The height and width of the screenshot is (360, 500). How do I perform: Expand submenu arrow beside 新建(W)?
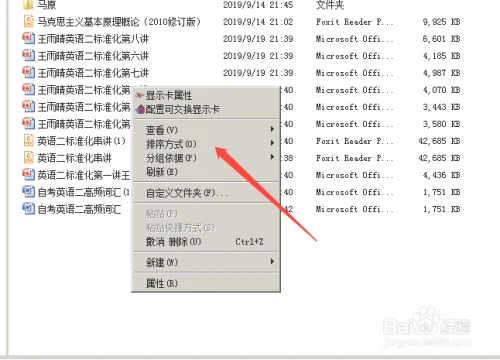pos(272,261)
